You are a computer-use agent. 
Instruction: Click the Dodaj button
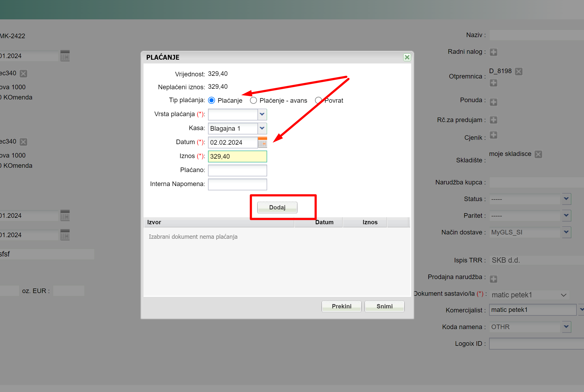coord(277,207)
